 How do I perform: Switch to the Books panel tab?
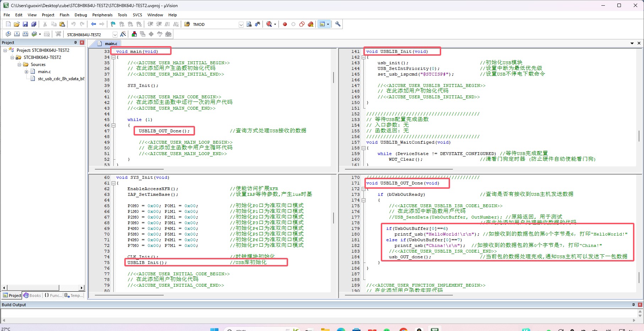pos(32,296)
